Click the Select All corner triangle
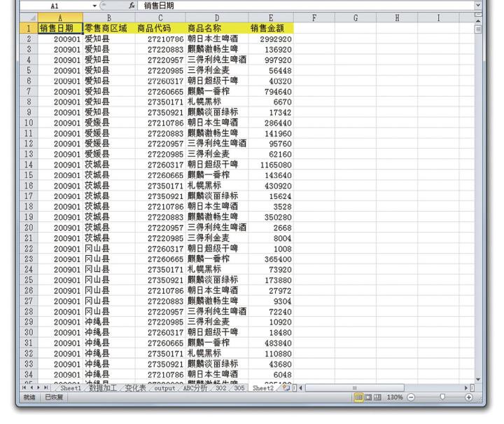The width and height of the screenshot is (504, 424). point(29,18)
